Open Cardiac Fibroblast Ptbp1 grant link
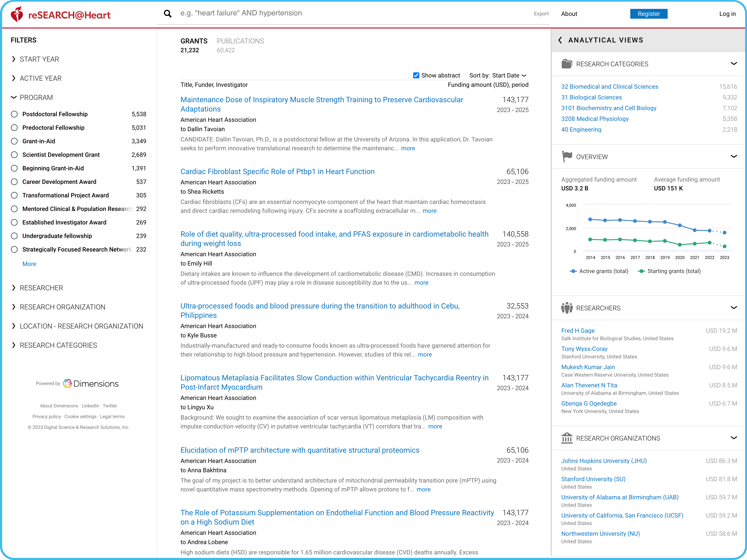The height and width of the screenshot is (560, 747). click(x=277, y=171)
